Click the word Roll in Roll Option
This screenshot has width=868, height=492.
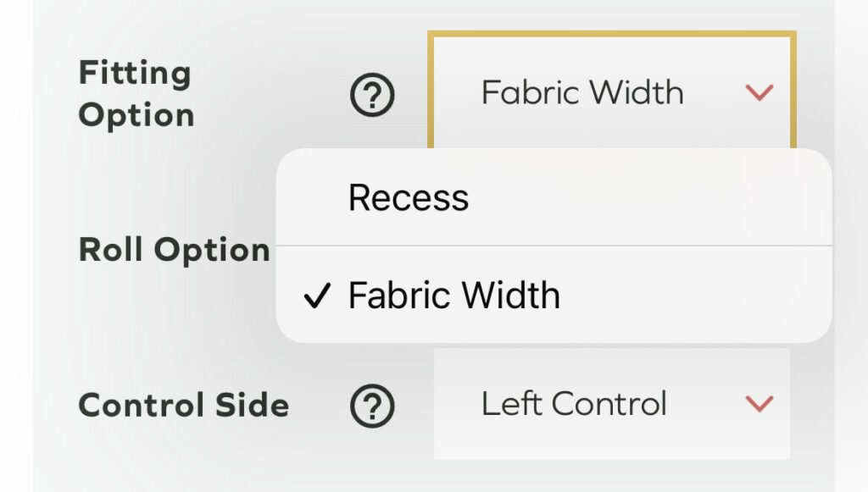click(107, 250)
